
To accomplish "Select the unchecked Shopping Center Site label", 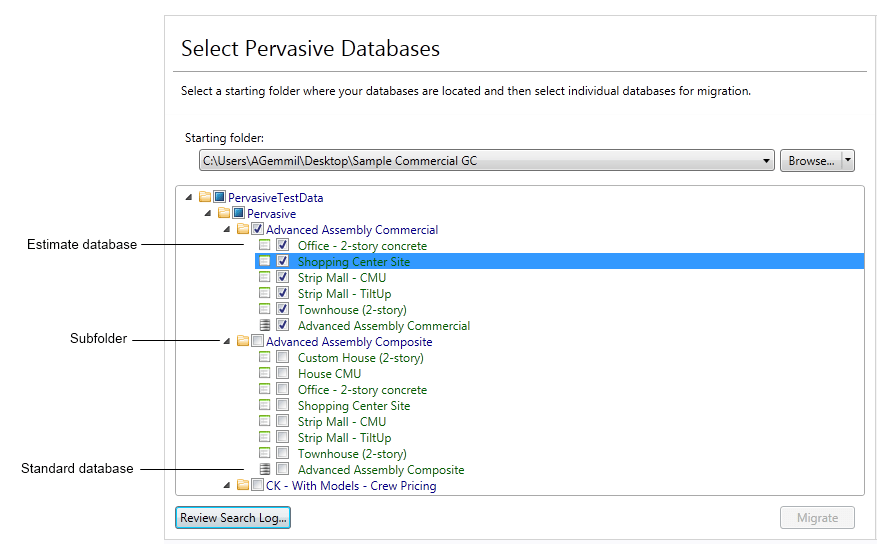I will coord(354,405).
